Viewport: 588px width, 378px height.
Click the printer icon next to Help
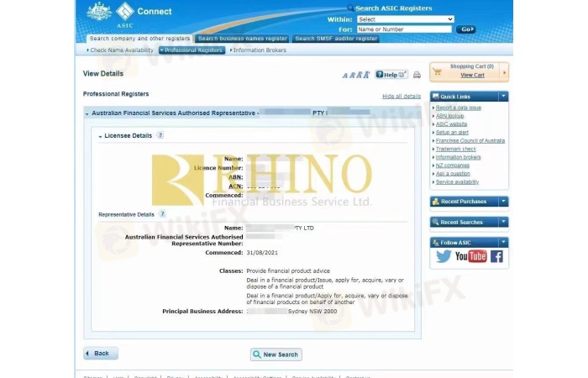(417, 75)
